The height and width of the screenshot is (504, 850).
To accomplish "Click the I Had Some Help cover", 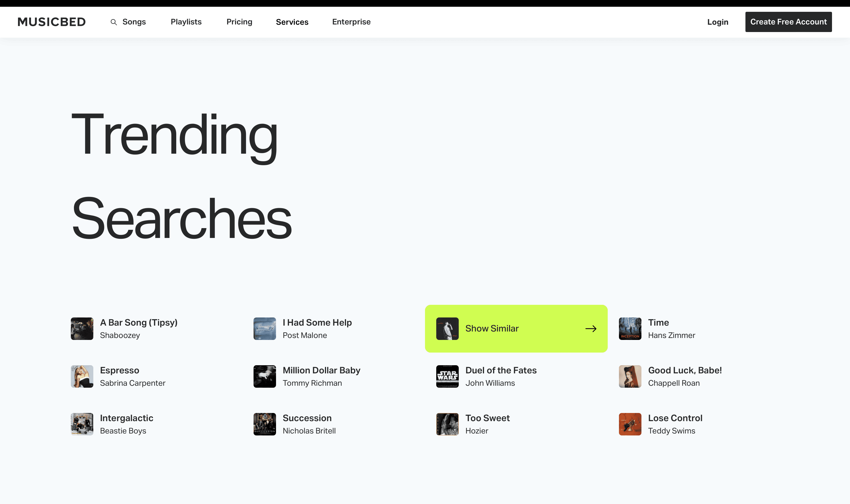I will pyautogui.click(x=265, y=328).
